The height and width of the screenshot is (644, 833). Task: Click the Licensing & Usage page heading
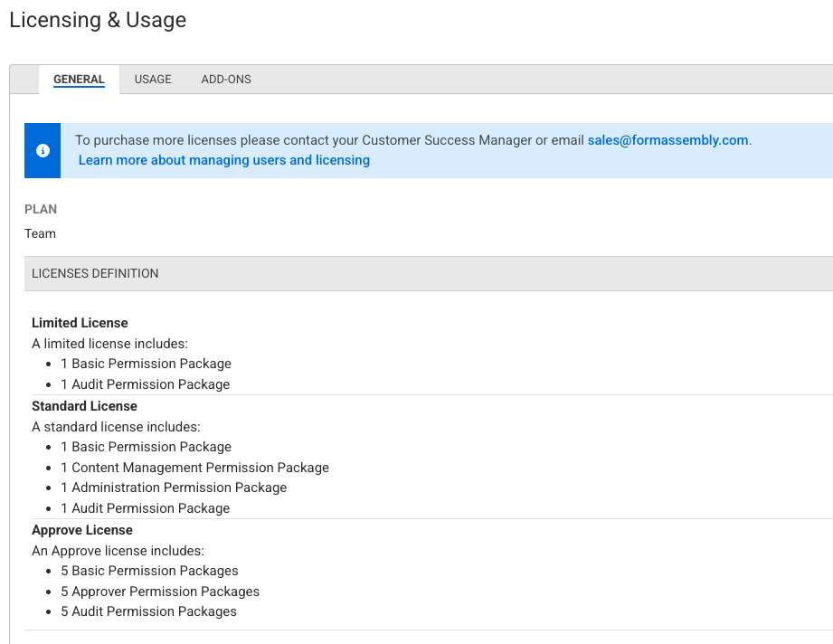pos(98,21)
